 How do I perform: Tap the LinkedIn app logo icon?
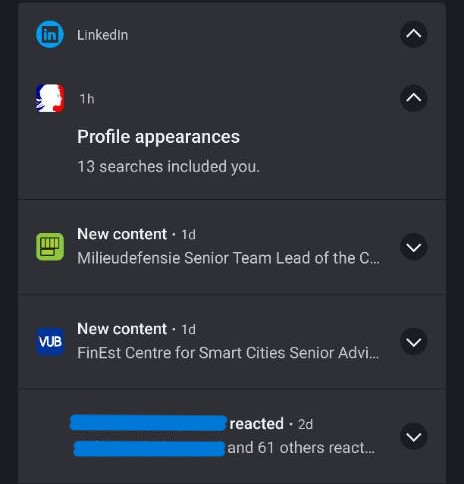[x=50, y=34]
